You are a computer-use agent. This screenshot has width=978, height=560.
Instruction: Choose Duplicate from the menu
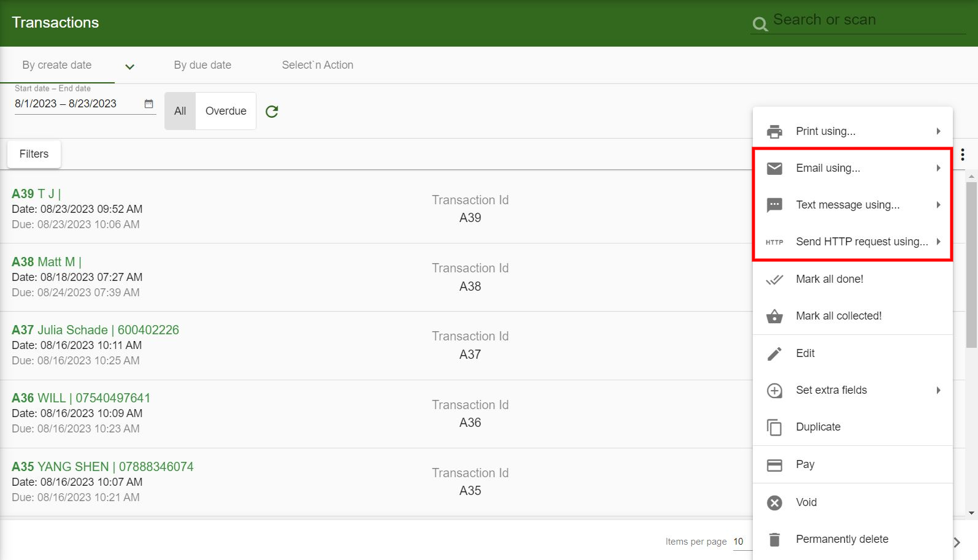[x=853, y=427]
